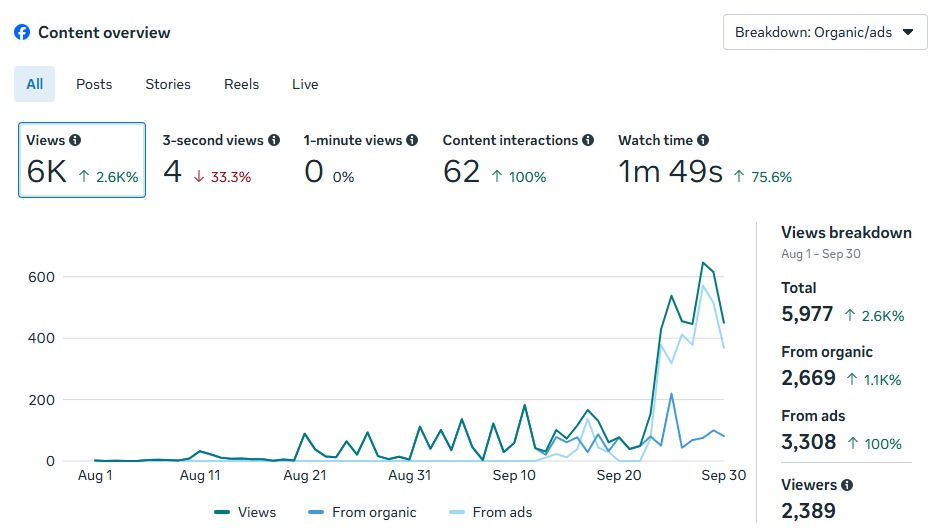
Task: Click the info icon beside 3-second views
Action: click(x=274, y=141)
